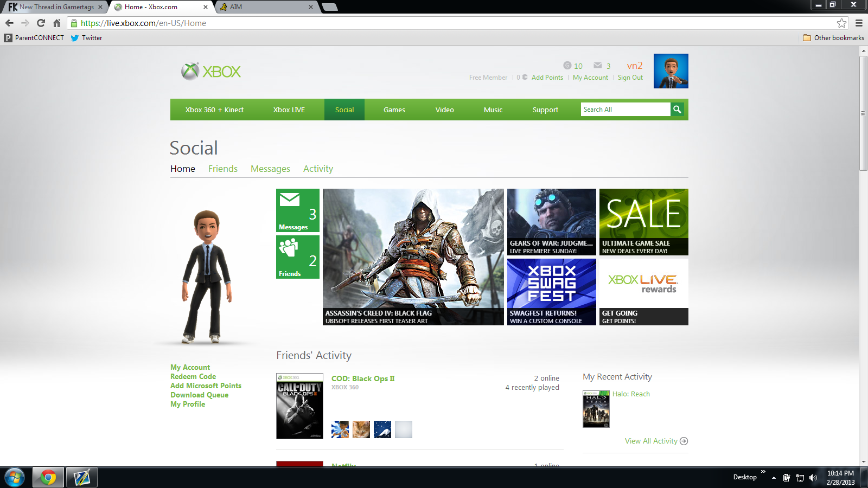Click the Redeem Code link
This screenshot has height=488, width=868.
click(x=193, y=376)
